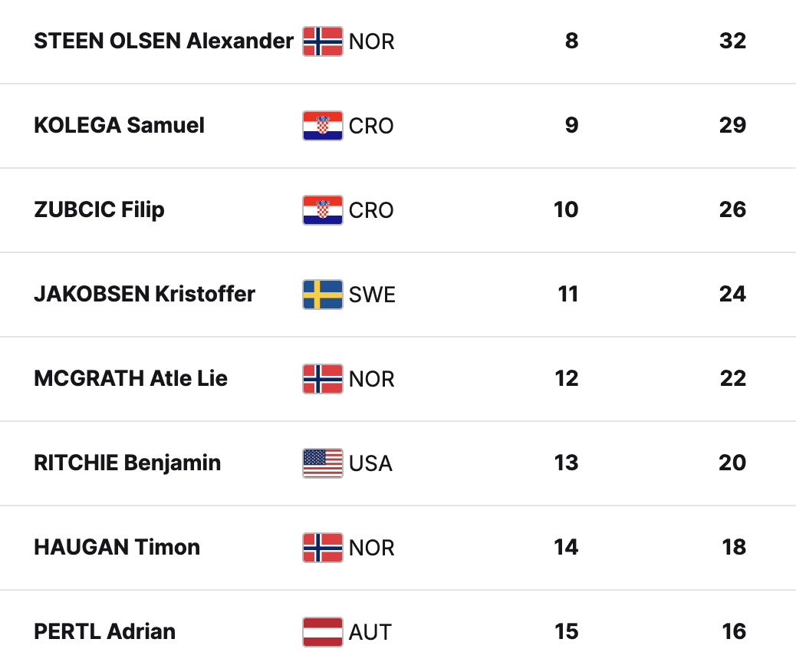Click the Swedish flag beside Jakobsen
The image size is (796, 672).
click(x=322, y=295)
